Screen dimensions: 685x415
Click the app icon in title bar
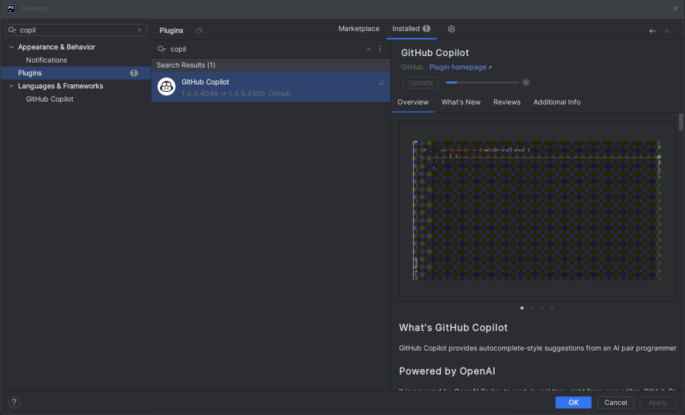point(11,9)
